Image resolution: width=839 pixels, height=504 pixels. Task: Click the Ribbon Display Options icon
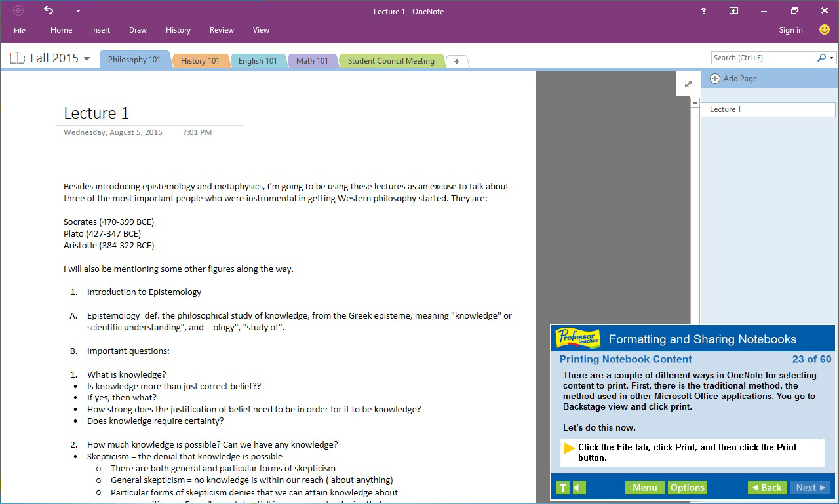(733, 10)
